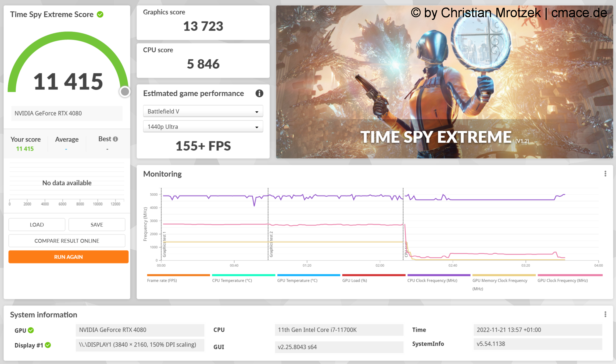
Task: Click the SAVE button
Action: 97,225
